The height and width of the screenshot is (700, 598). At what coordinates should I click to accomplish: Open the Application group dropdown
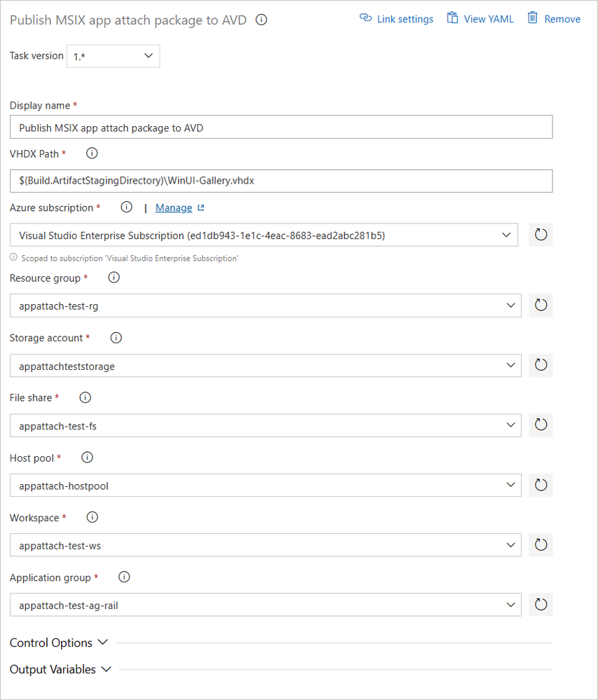click(265, 605)
